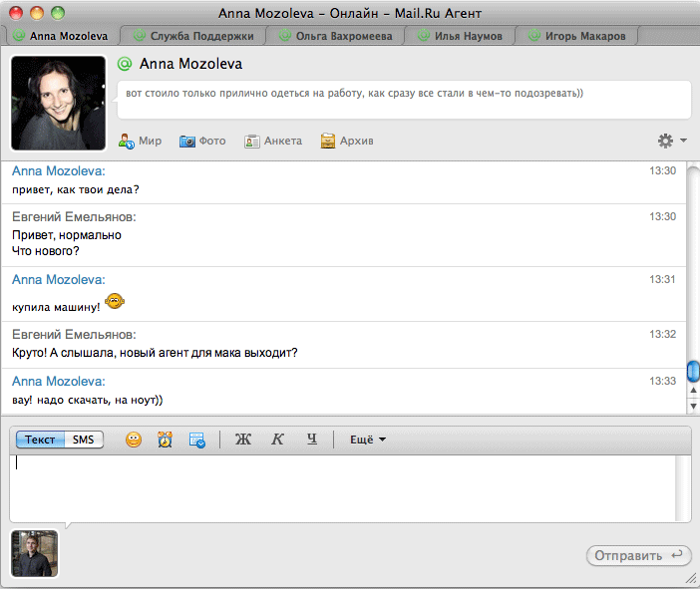The width and height of the screenshot is (700, 589).
Task: Switch to SMS mode
Action: [85, 440]
